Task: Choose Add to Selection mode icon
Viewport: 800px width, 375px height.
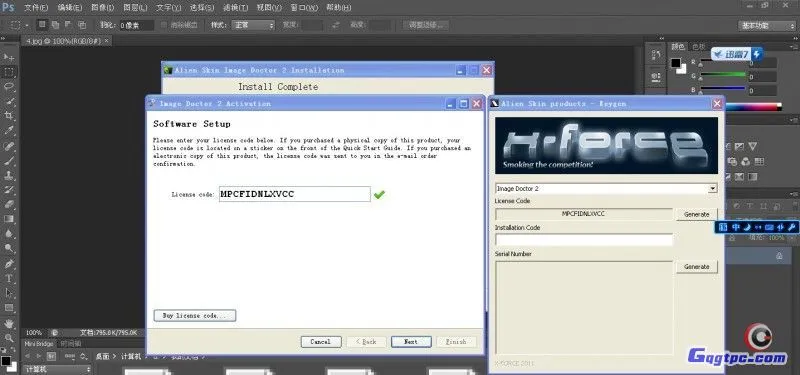Action: coord(55,24)
